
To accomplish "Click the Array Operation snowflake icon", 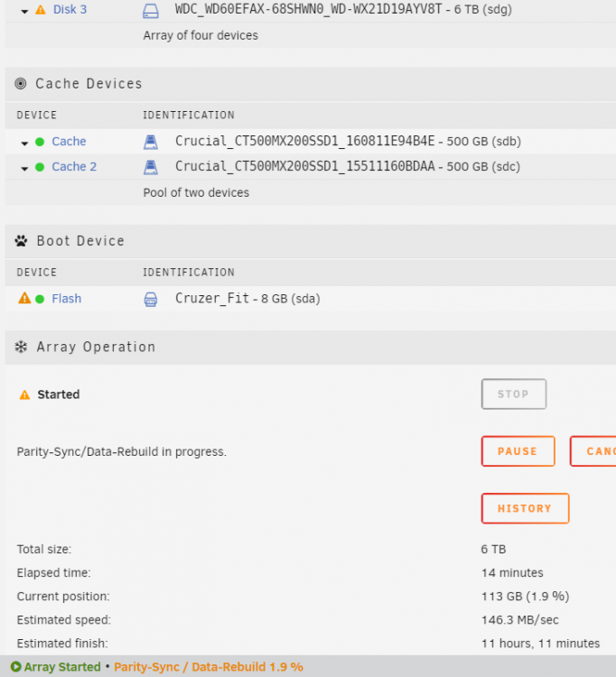I will coord(21,347).
